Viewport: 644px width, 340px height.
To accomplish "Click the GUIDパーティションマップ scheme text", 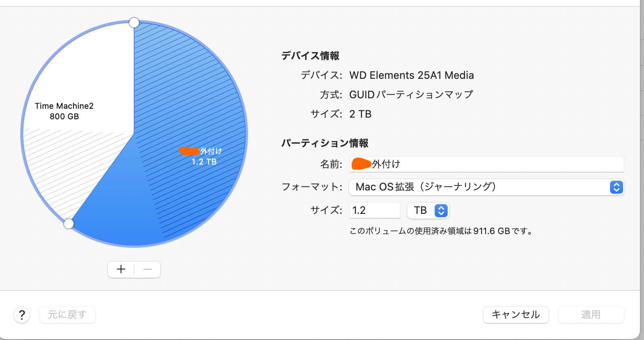I will point(411,95).
